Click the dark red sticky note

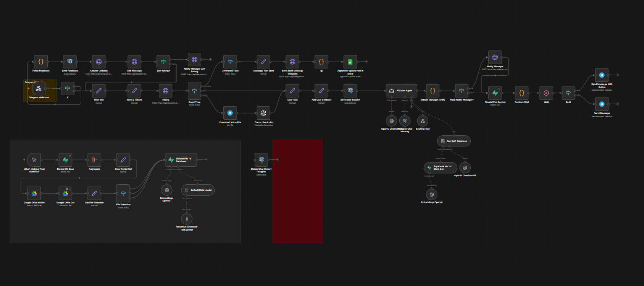click(297, 191)
